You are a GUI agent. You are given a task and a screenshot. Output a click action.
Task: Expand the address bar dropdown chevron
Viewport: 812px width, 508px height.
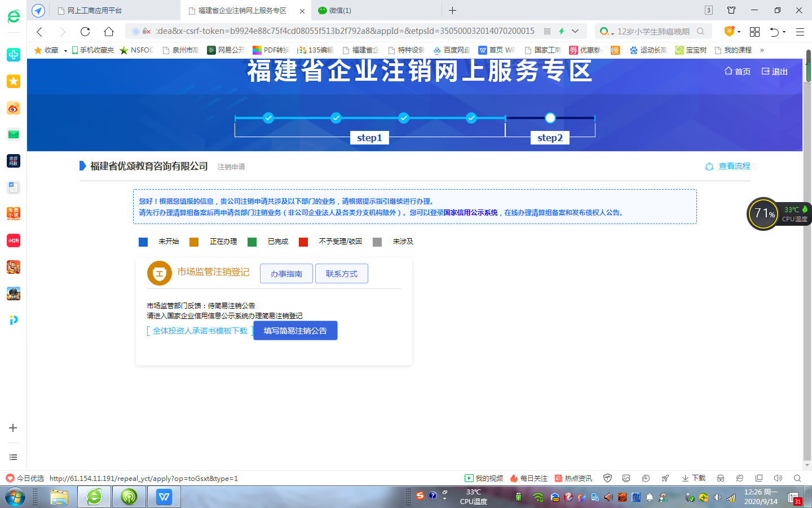click(575, 31)
